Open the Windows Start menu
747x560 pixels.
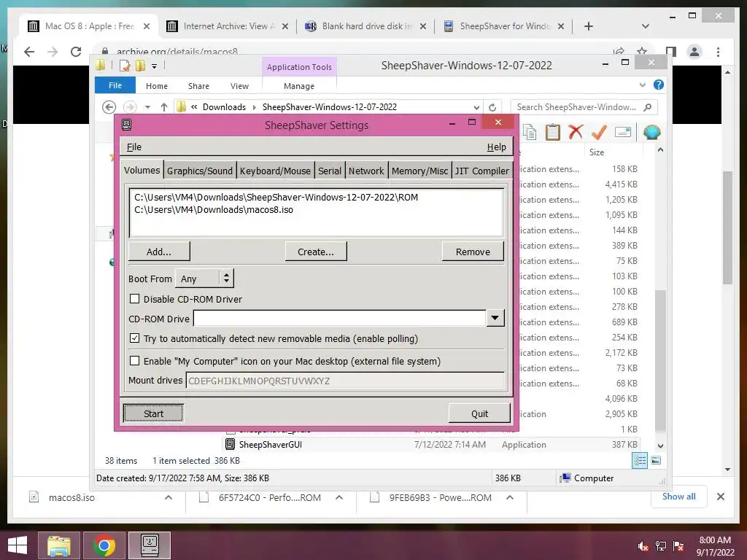point(18,545)
